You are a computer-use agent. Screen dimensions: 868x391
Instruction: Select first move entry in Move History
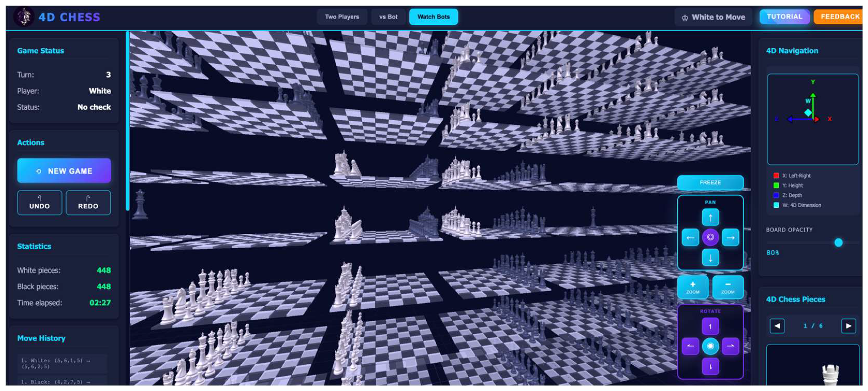(62, 363)
